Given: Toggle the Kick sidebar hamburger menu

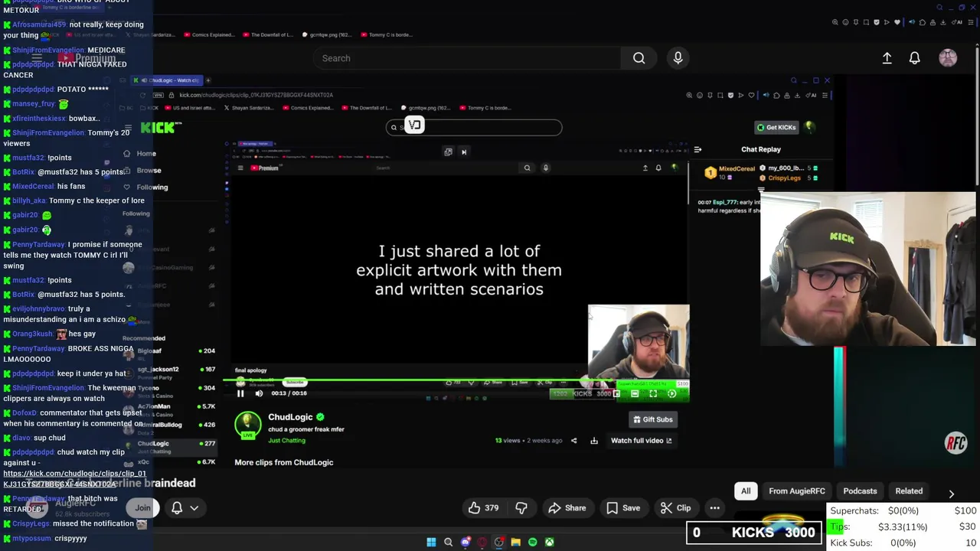Looking at the screenshot, I should click(x=129, y=129).
